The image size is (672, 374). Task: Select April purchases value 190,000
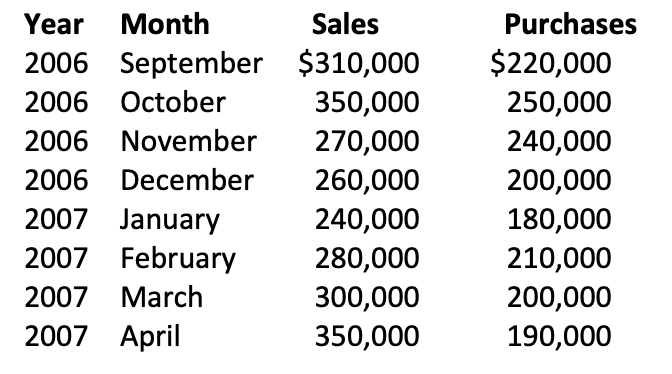[559, 336]
